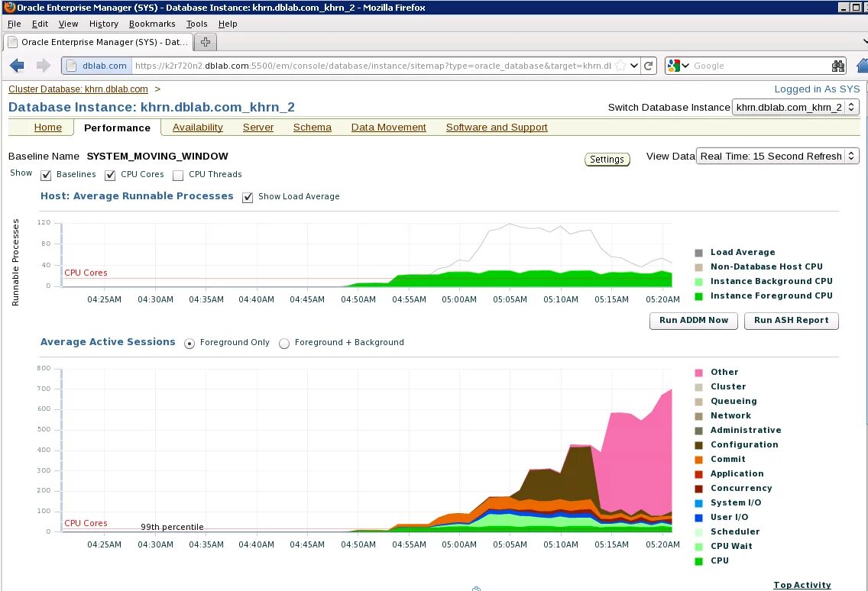Open the Top Activity link
The height and width of the screenshot is (591, 868).
802,585
